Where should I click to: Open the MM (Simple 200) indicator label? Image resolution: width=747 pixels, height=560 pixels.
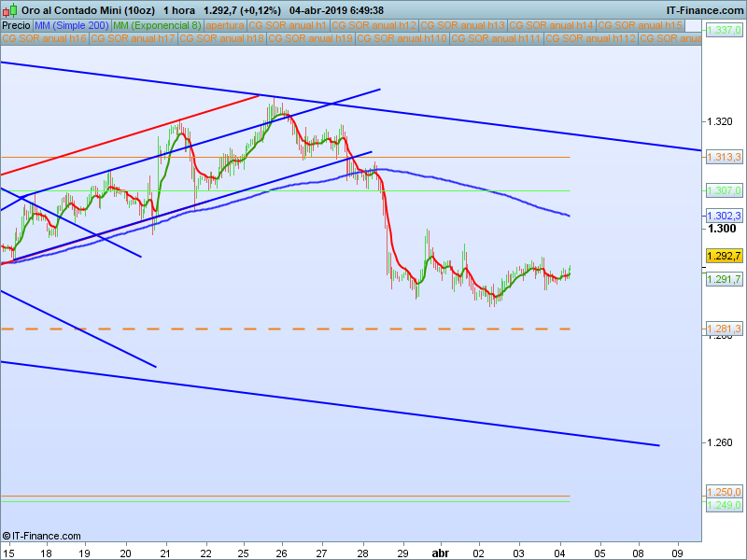coord(72,26)
